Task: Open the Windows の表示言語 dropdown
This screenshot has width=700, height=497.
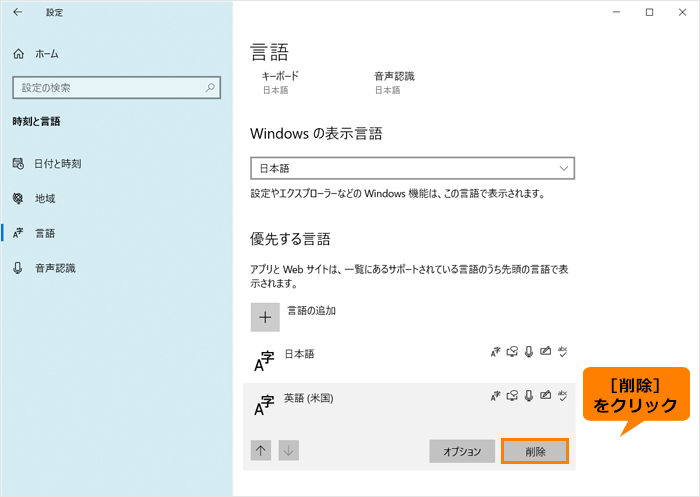Action: 412,168
